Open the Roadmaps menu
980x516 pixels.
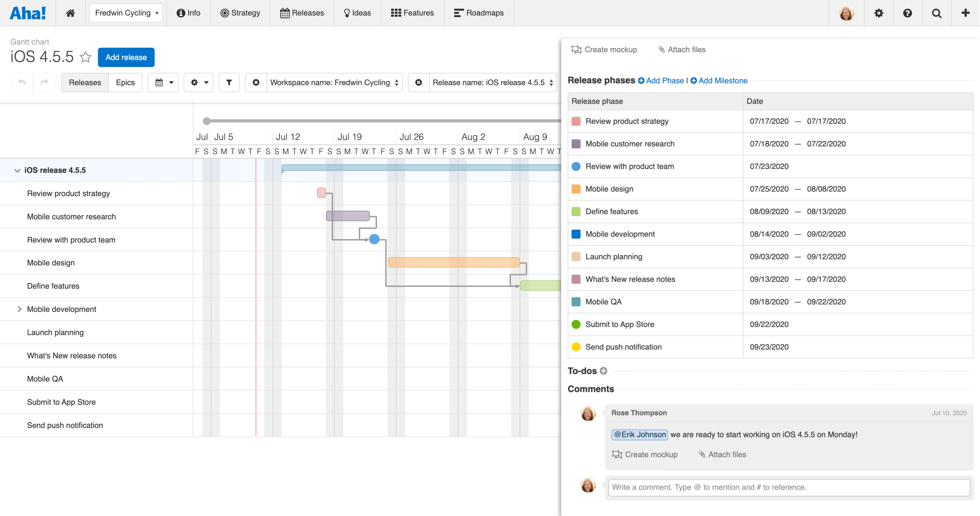(x=479, y=13)
